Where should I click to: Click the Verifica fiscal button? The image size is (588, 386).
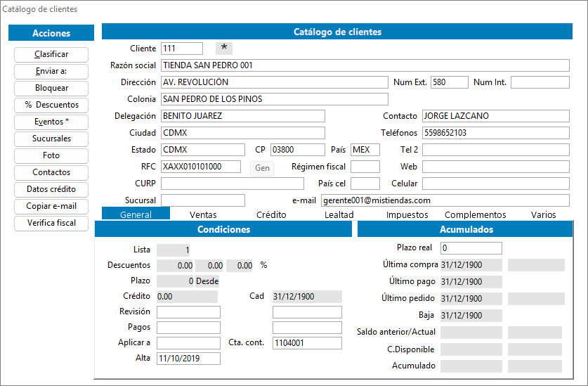pyautogui.click(x=51, y=224)
